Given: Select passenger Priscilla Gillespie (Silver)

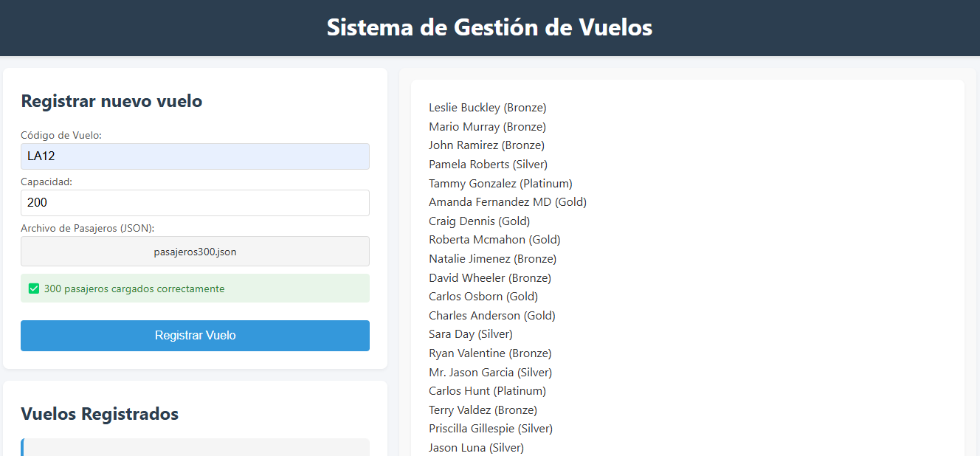Looking at the screenshot, I should 491,429.
